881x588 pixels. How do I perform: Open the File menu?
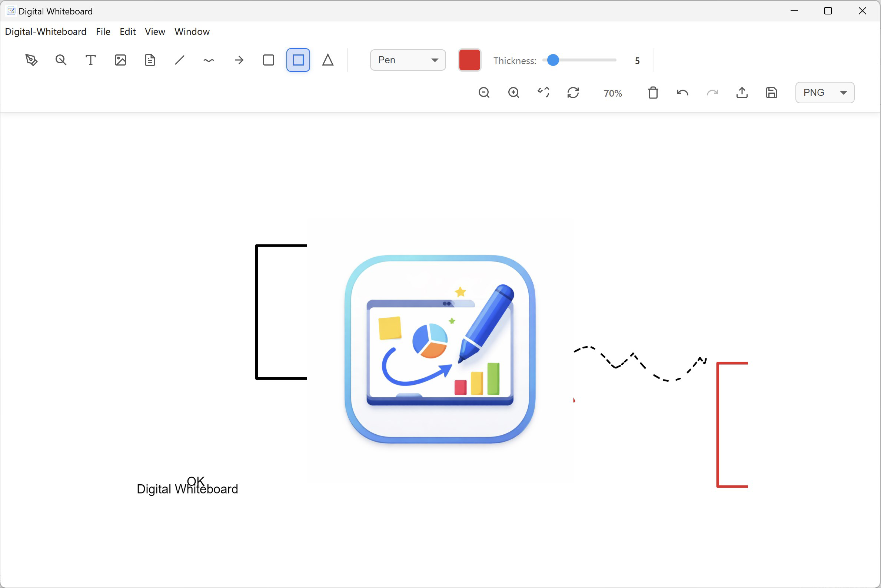coord(103,31)
